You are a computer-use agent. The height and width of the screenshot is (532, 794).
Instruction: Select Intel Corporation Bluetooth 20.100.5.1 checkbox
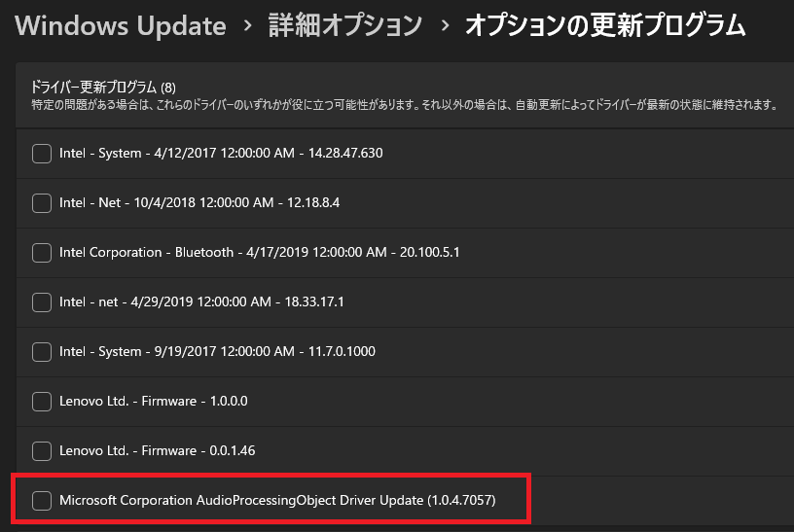pos(42,253)
